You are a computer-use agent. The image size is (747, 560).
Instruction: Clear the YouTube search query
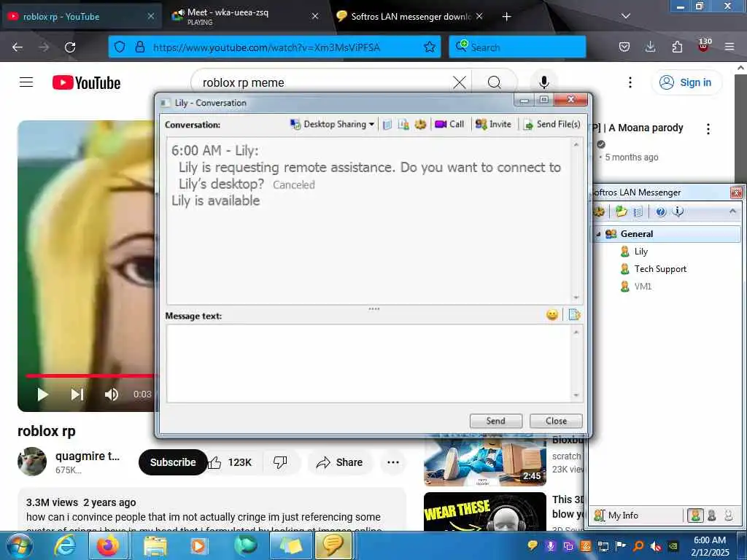pyautogui.click(x=460, y=83)
